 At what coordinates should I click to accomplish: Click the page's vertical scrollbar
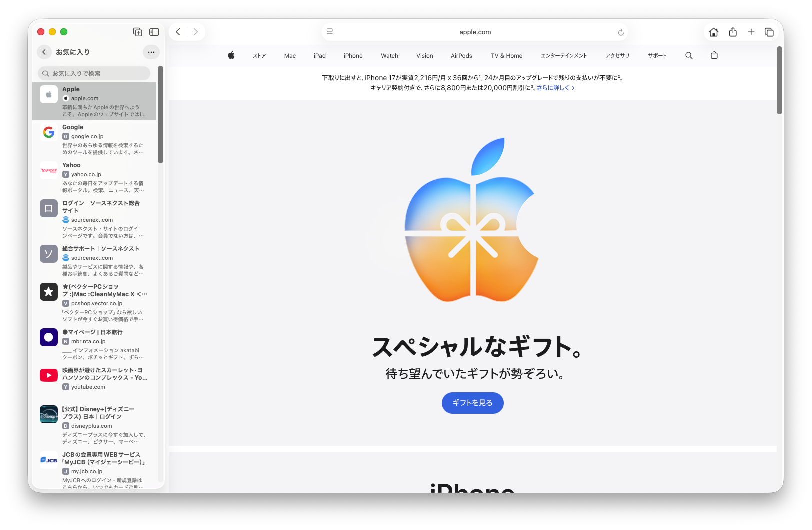click(x=779, y=81)
